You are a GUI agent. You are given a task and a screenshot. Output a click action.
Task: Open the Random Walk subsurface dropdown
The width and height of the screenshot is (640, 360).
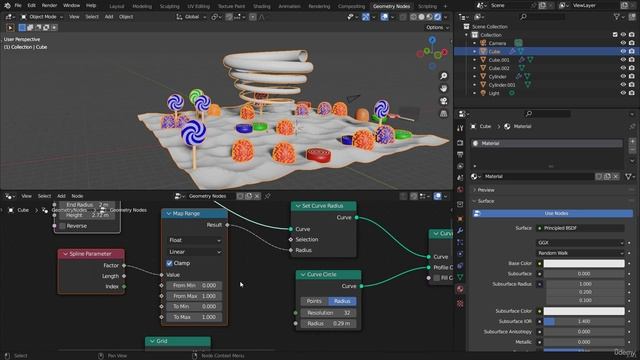[580, 253]
